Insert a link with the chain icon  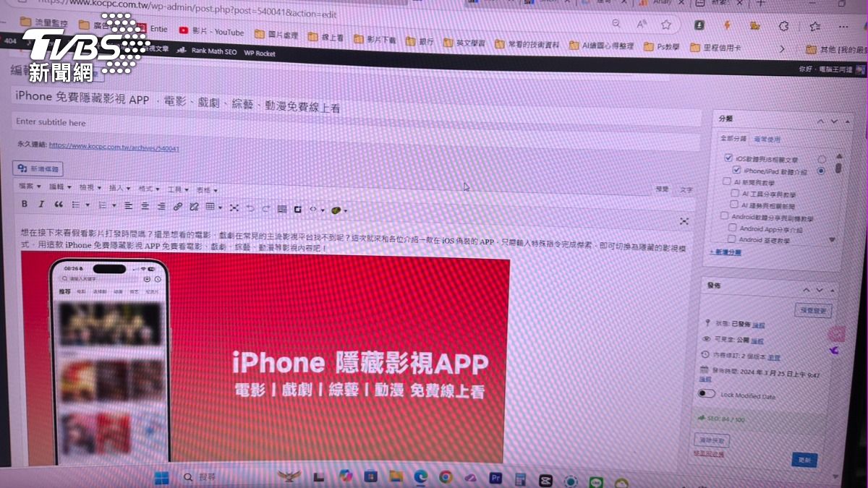(x=177, y=206)
